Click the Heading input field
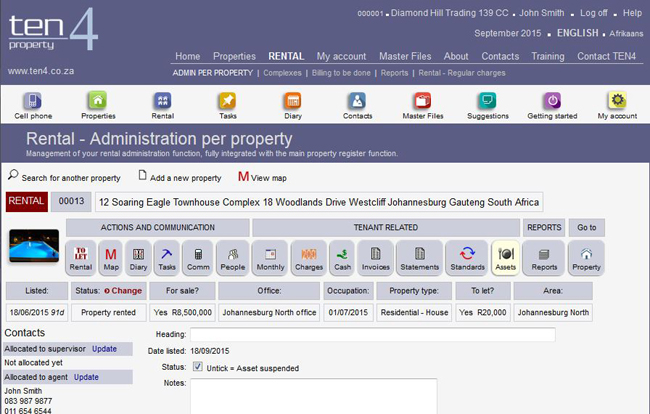The image size is (650, 414). [x=373, y=334]
